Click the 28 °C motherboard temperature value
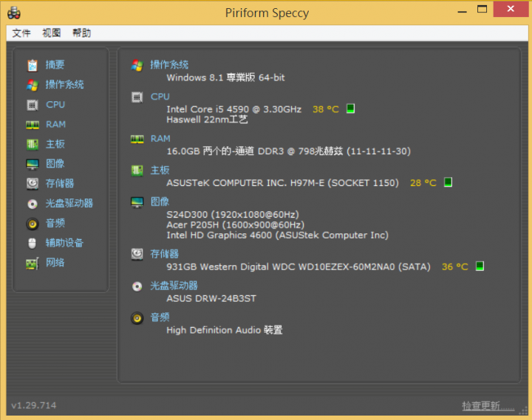532x420 pixels. coord(423,183)
